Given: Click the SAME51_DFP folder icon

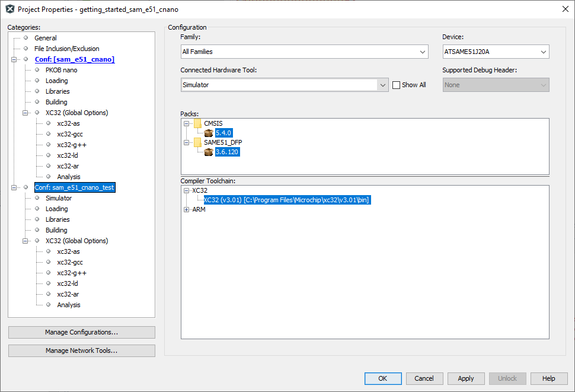Looking at the screenshot, I should 197,142.
